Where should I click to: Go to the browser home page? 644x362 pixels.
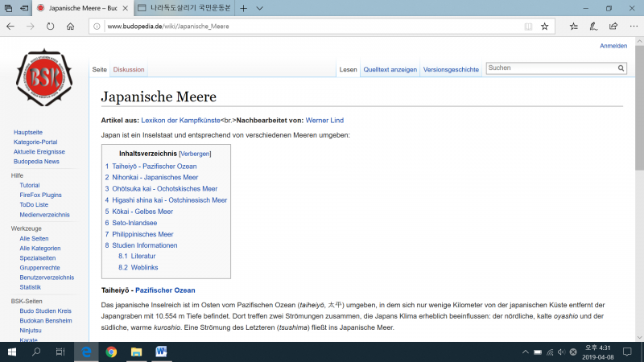point(71,26)
